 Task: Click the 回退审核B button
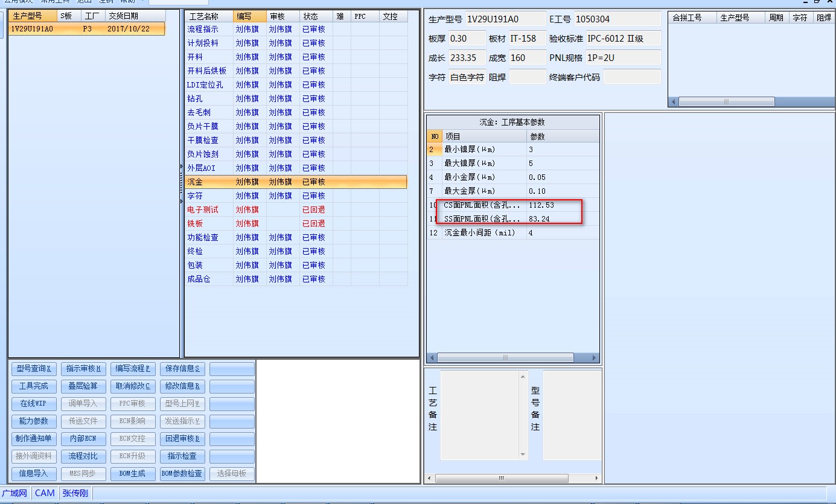[182, 439]
